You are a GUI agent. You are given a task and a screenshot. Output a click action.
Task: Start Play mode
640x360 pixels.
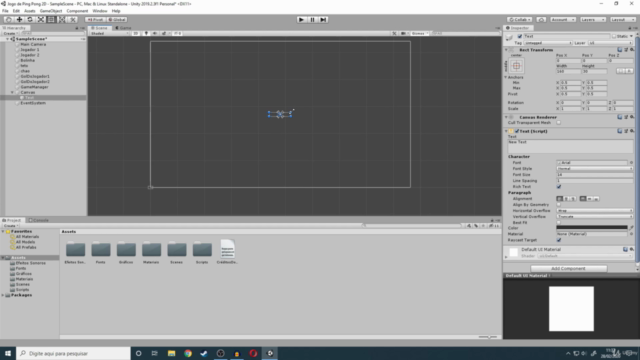point(301,20)
